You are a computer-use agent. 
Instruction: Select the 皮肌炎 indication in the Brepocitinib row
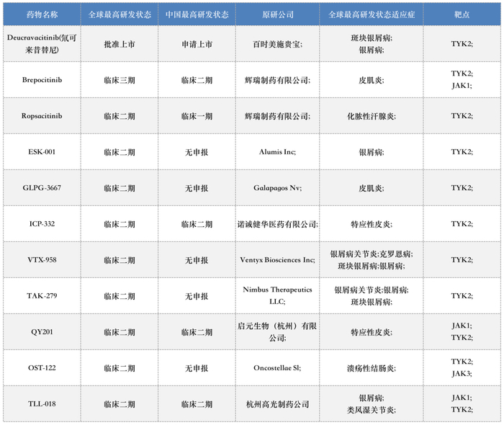(372, 80)
